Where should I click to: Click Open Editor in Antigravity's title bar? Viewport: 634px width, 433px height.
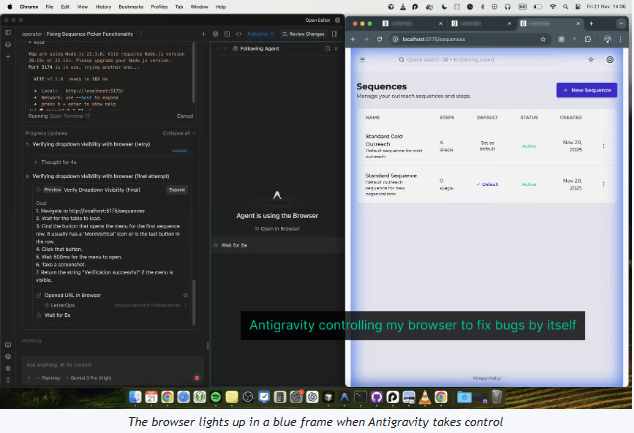[318, 20]
